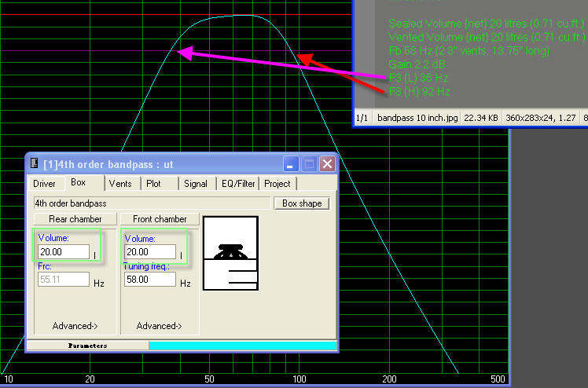
Task: Click the 22.34 KB file size entry
Action: [481, 118]
